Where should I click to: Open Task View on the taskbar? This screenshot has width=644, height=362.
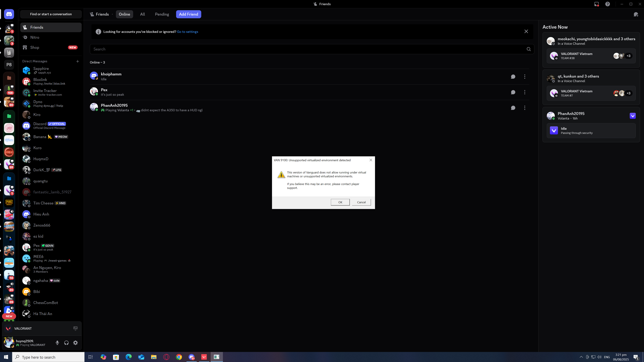point(91,357)
